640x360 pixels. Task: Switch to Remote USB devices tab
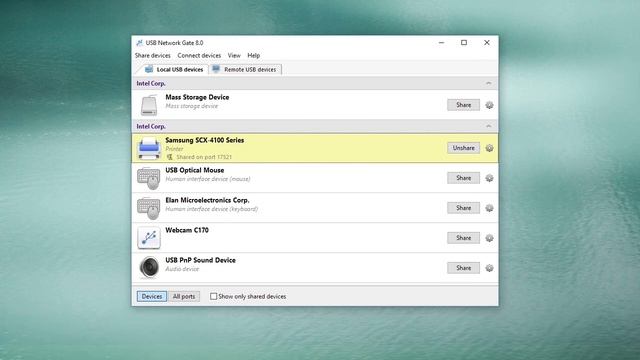[x=245, y=69]
